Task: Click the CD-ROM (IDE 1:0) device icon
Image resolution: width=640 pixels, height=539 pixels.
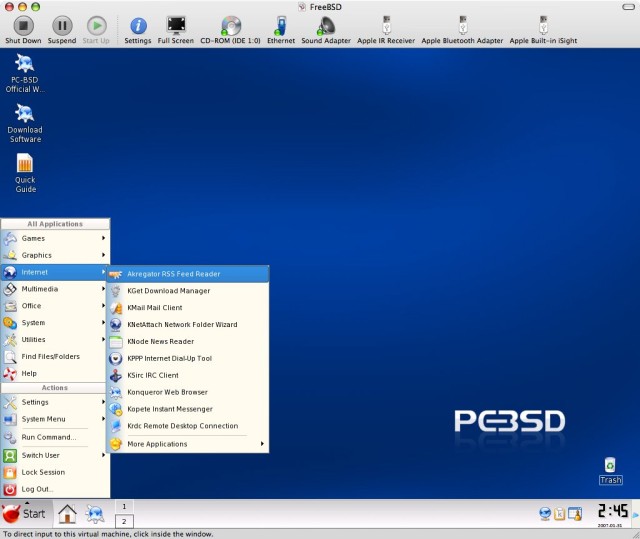Action: point(231,26)
